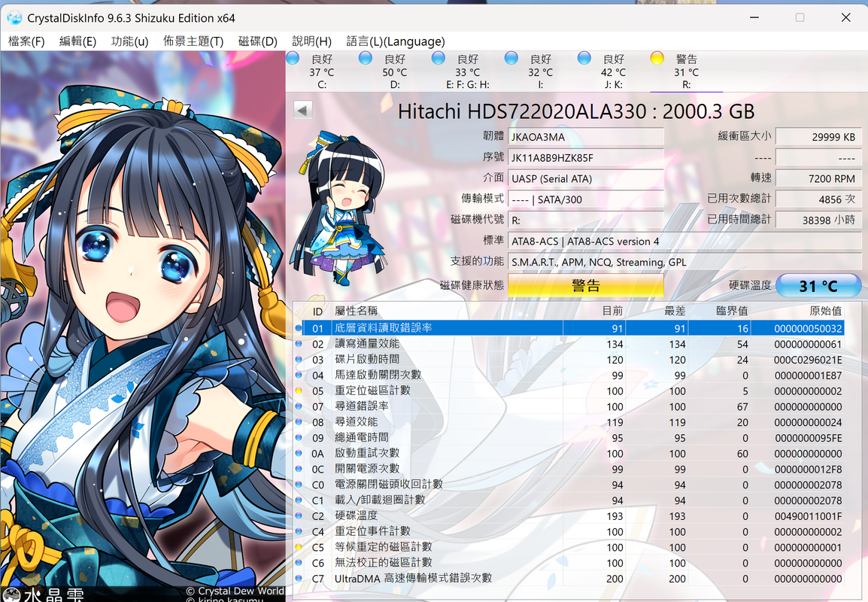
Task: Open the 佈景主題(T) menu
Action: tap(193, 41)
